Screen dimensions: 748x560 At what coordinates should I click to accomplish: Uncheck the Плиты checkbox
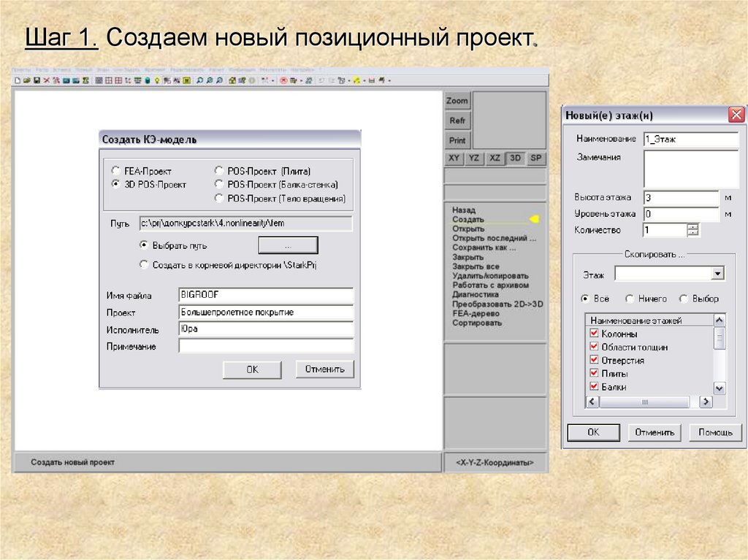point(594,373)
